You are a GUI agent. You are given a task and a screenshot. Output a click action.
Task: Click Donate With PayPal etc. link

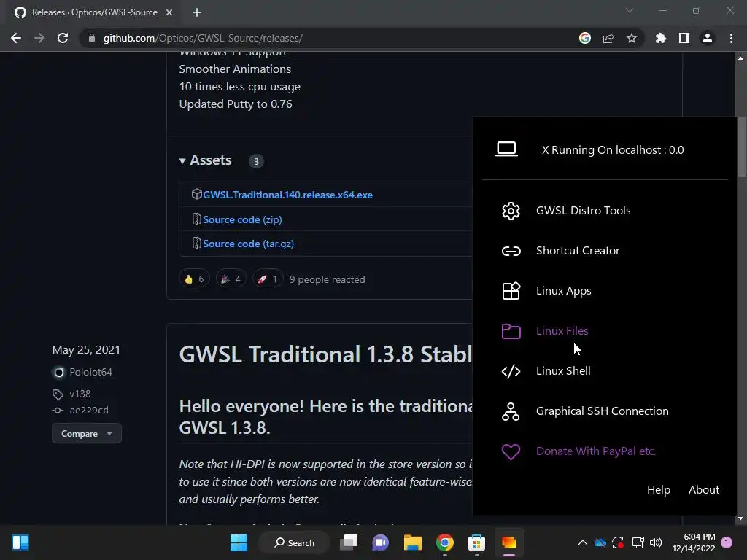pyautogui.click(x=595, y=451)
